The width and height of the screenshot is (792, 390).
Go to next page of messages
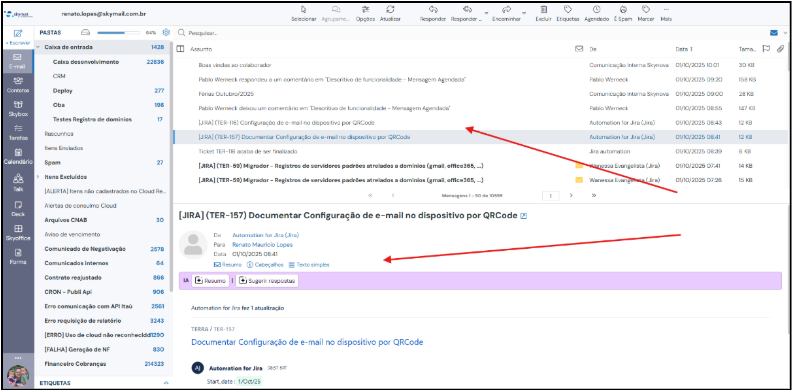[571, 195]
